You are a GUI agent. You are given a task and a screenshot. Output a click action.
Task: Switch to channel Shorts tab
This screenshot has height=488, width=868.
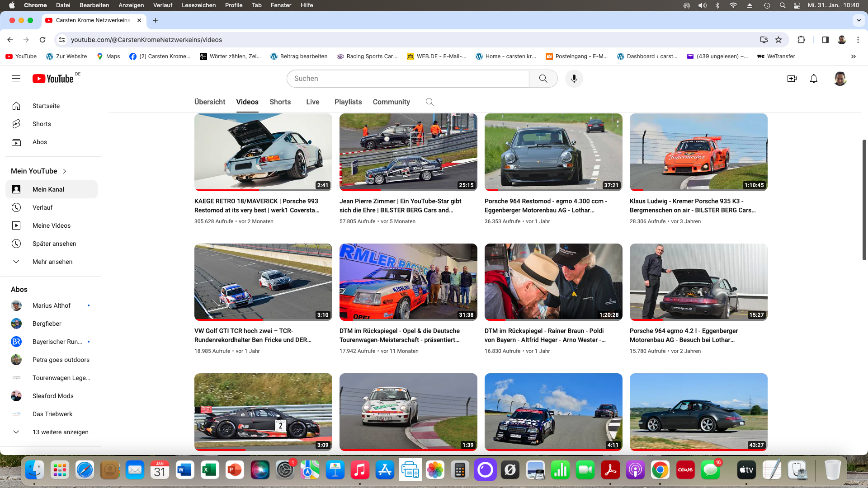280,102
